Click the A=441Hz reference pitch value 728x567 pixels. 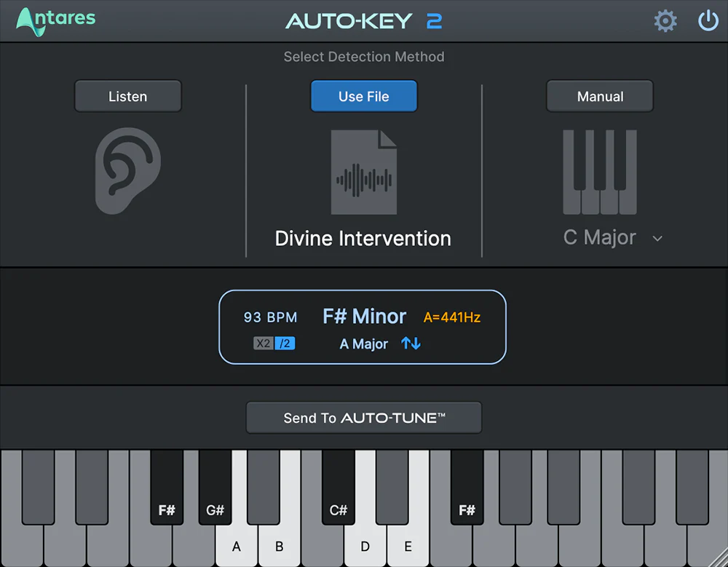coord(451,317)
